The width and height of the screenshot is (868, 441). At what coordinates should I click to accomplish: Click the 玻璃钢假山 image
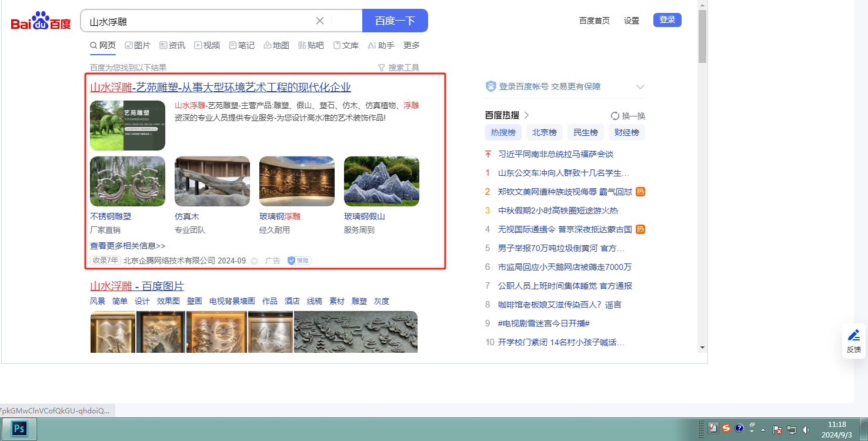click(x=382, y=181)
